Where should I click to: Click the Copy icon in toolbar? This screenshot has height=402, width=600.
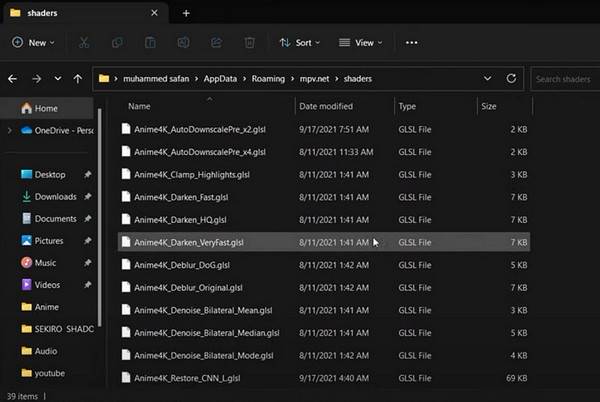point(117,42)
